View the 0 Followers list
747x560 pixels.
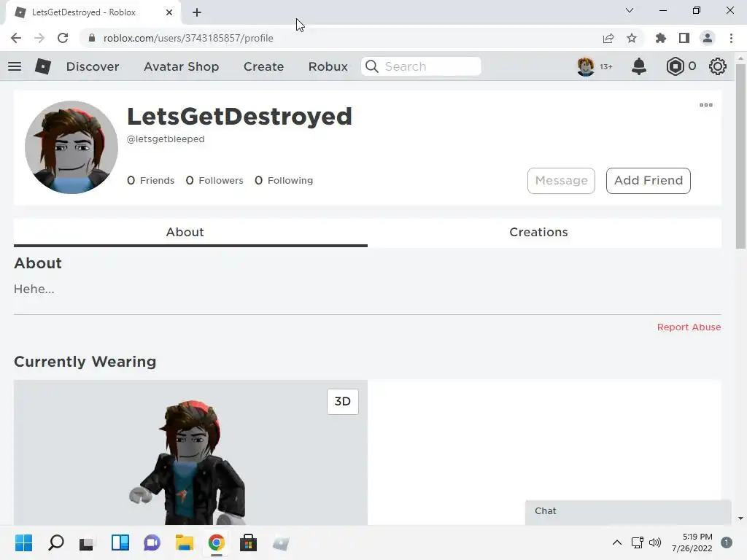click(214, 181)
